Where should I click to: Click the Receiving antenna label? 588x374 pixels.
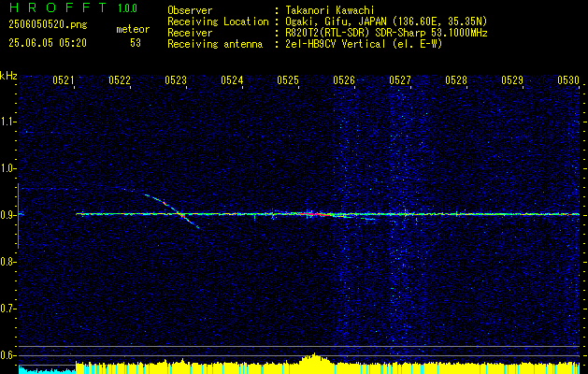pyautogui.click(x=215, y=44)
